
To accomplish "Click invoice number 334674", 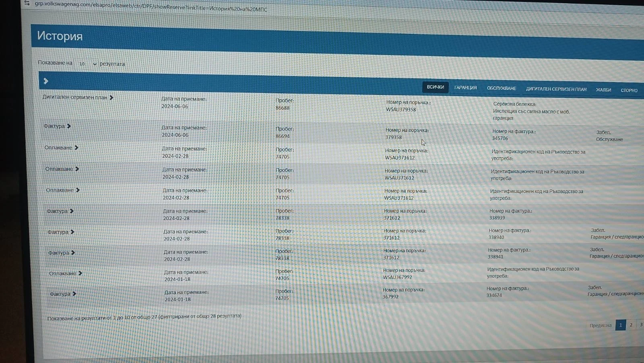I will pos(494,295).
